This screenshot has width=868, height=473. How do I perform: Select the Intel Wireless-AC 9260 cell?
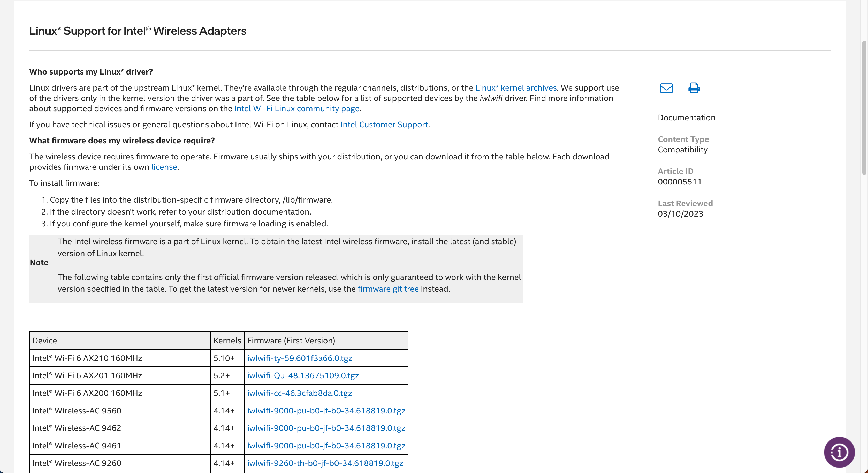120,463
